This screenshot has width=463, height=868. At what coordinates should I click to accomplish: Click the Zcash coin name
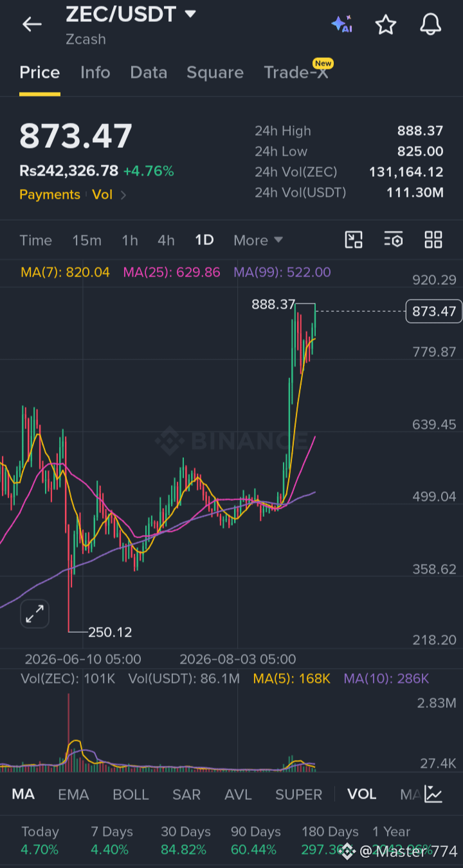(86, 39)
